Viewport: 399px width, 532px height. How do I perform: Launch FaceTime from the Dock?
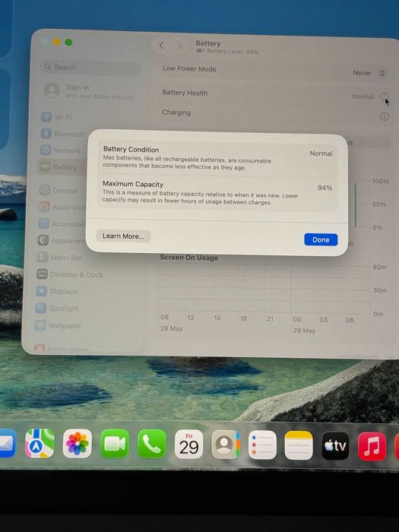115,444
